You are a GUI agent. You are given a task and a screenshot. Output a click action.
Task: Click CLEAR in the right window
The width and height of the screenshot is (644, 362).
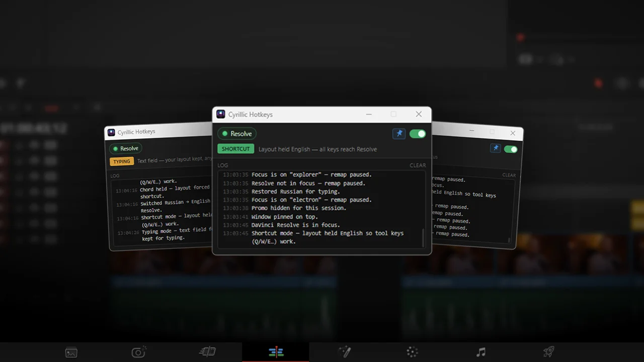coord(509,175)
